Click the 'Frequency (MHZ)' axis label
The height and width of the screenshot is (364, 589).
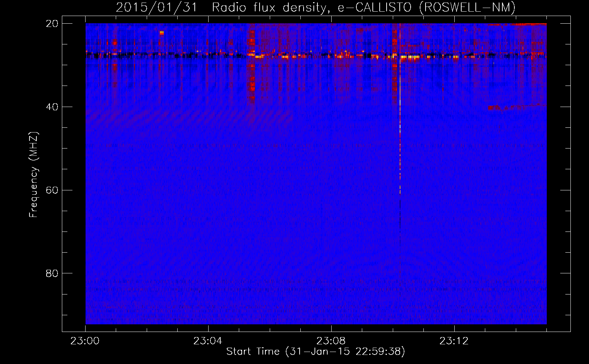coord(33,175)
